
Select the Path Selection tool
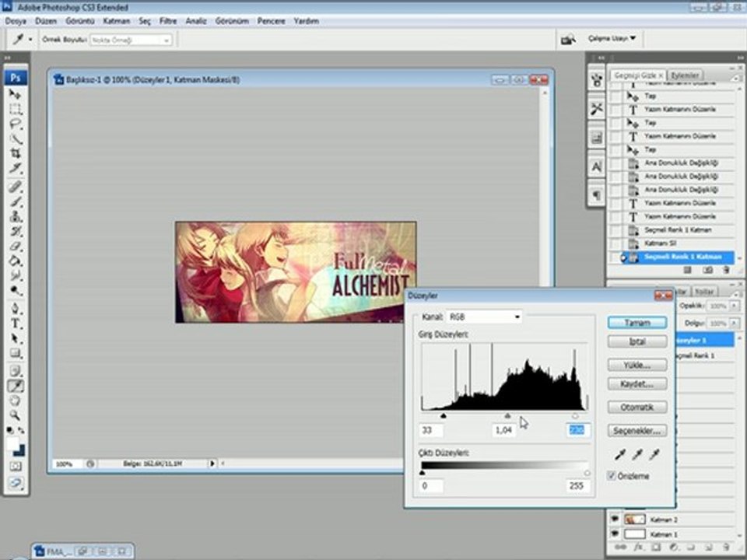click(16, 338)
